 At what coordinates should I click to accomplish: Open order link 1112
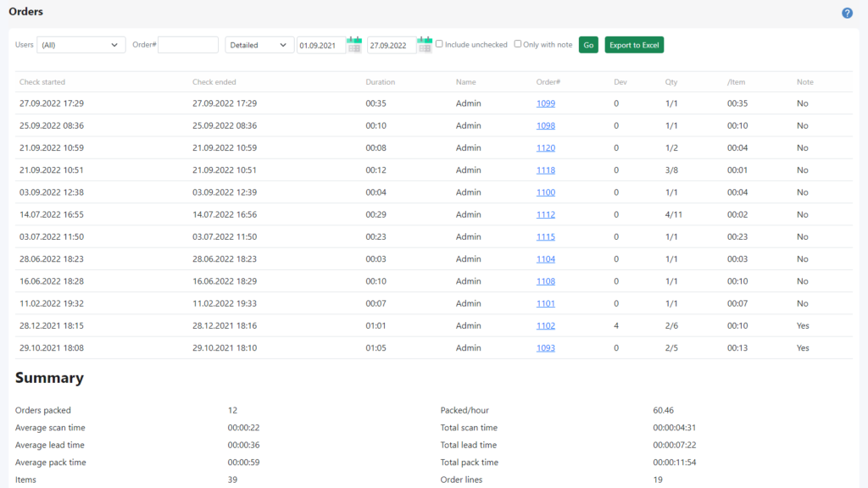(545, 214)
